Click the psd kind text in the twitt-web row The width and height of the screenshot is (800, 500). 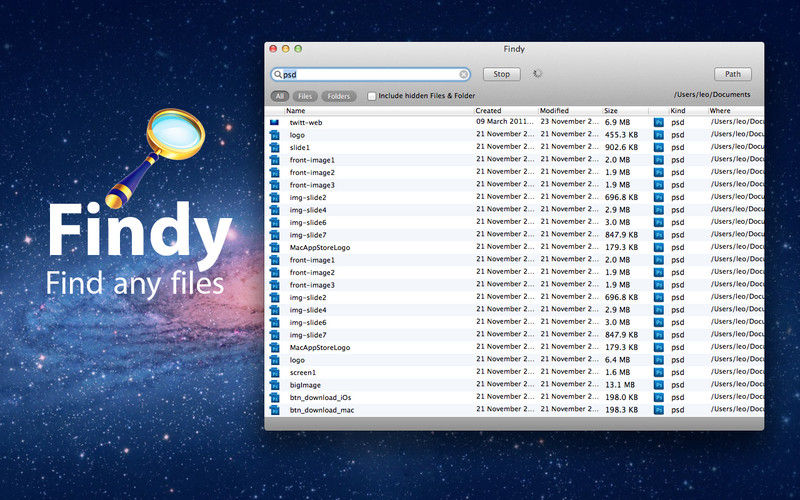[x=678, y=123]
